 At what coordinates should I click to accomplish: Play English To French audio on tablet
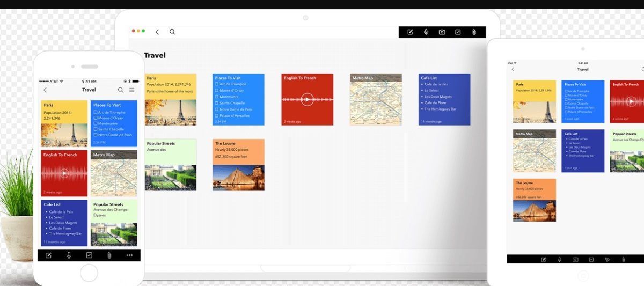tap(632, 101)
